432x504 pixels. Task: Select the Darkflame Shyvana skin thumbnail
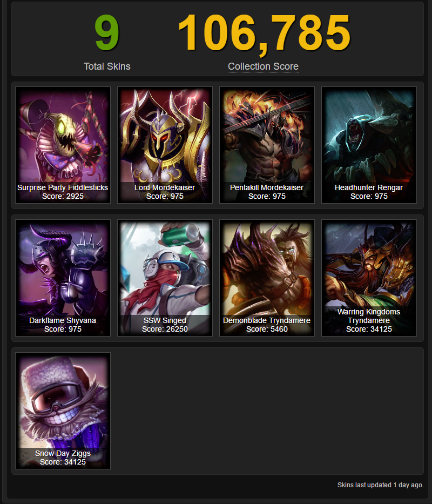pyautogui.click(x=63, y=278)
